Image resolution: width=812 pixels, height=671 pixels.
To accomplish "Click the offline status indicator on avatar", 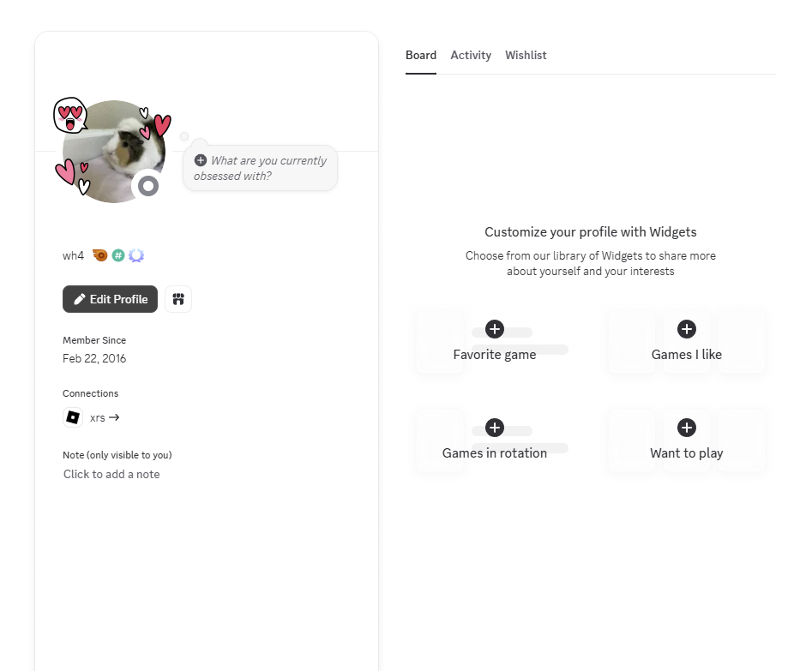I will (x=148, y=185).
